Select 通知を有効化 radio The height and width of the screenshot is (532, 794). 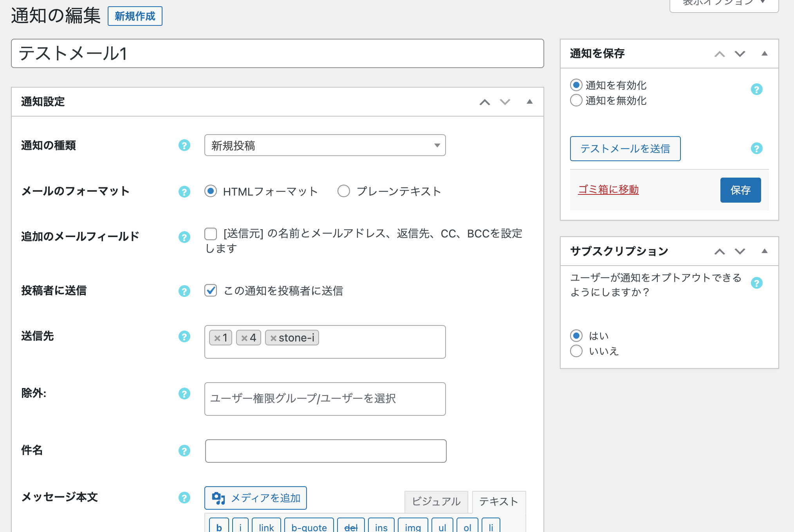tap(576, 85)
